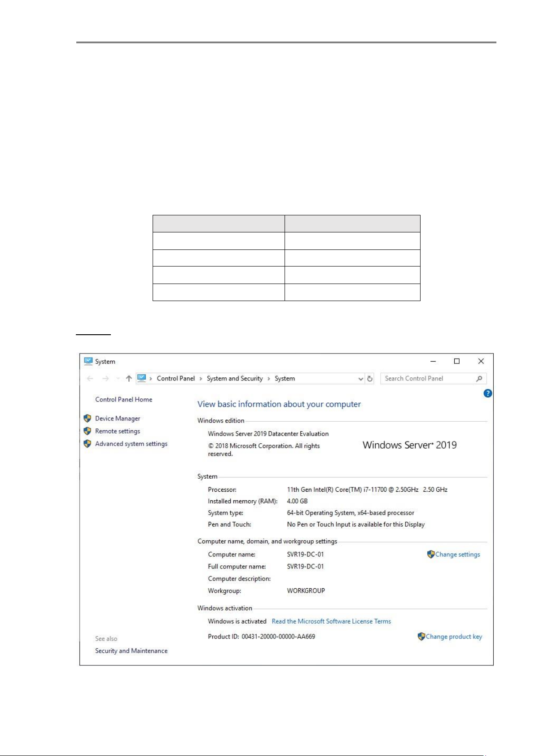The width and height of the screenshot is (535, 756).
Task: Click the Back navigation arrow
Action: [x=90, y=379]
